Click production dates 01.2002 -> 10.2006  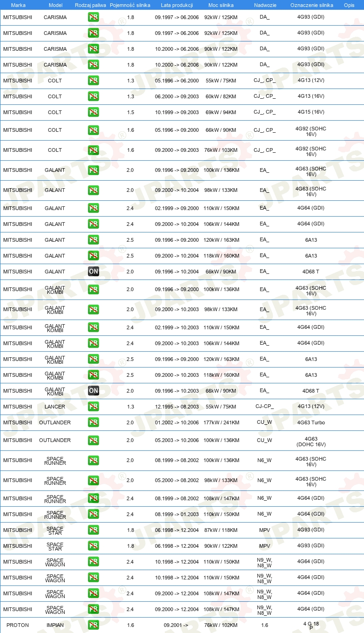(x=177, y=422)
